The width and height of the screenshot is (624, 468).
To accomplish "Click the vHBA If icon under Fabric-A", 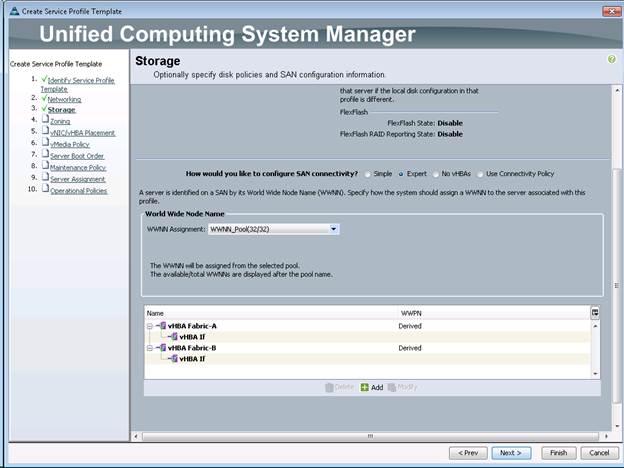I will coord(174,337).
